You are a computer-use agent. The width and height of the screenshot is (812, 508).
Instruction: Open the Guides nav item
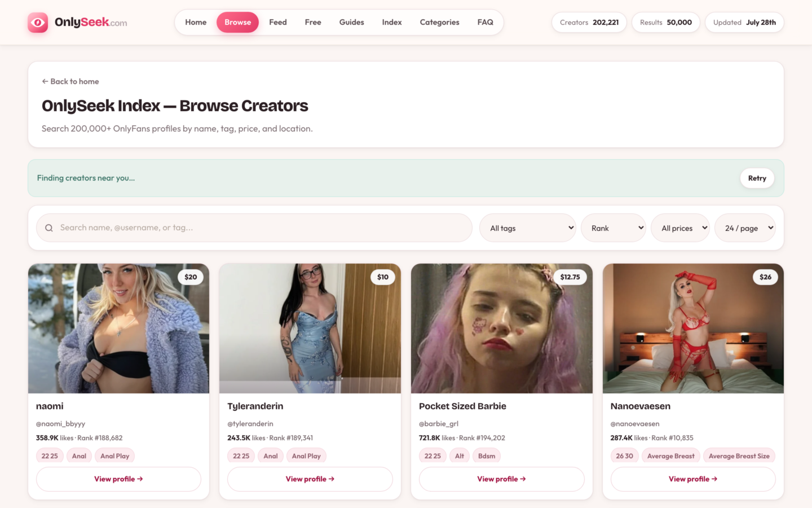pyautogui.click(x=352, y=23)
